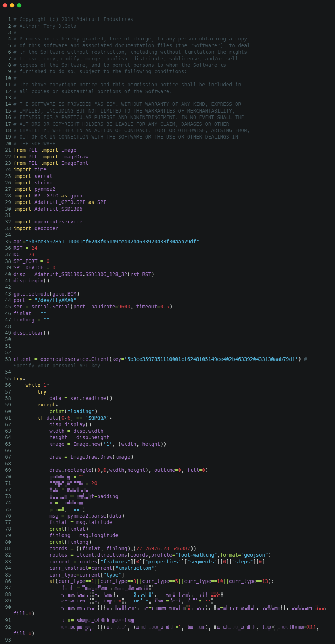335x644 pixels.
Task: Click 'pynmea2.parse(data)' on line 76
Action: click(x=96, y=516)
